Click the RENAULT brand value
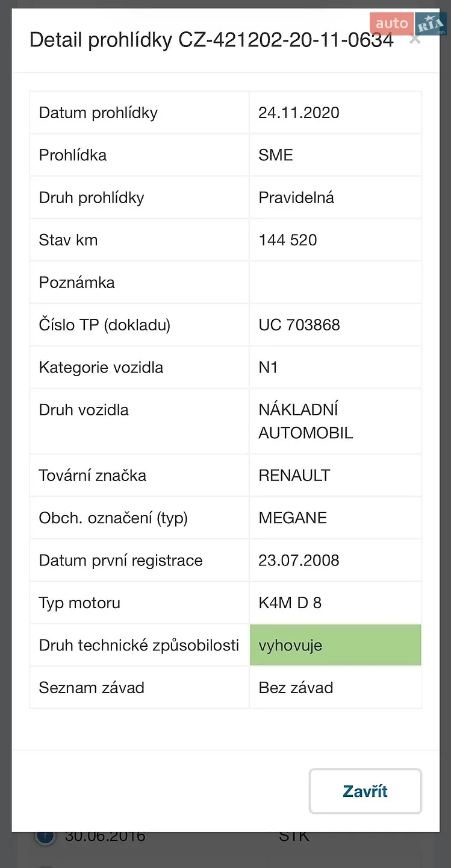 294,476
